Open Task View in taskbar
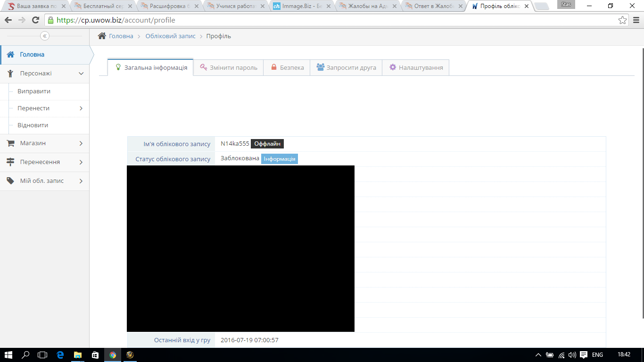Viewport: 644px width, 362px height. [x=42, y=355]
